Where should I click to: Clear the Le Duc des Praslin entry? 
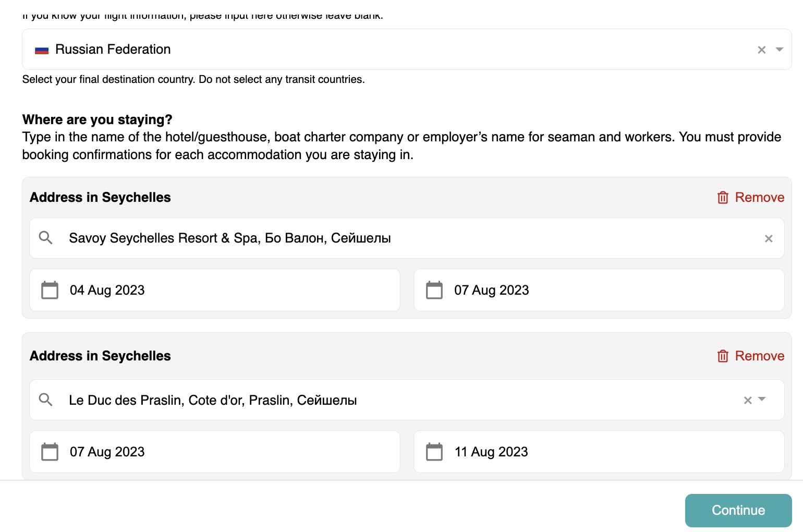(x=747, y=400)
